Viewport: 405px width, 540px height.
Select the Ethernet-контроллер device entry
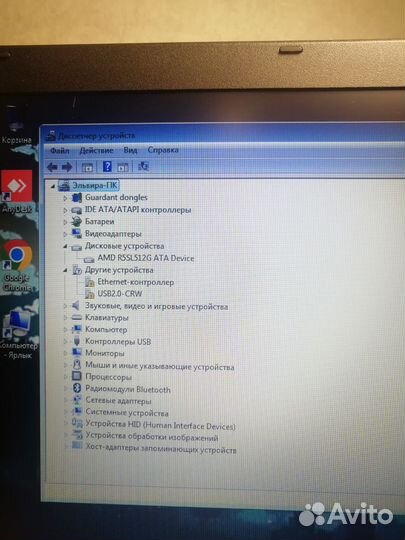[x=136, y=282]
